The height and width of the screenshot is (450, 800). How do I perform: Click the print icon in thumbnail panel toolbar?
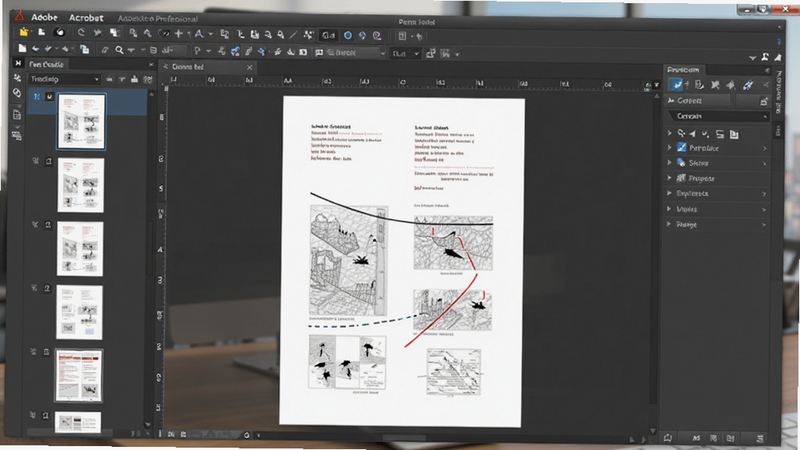[x=134, y=79]
